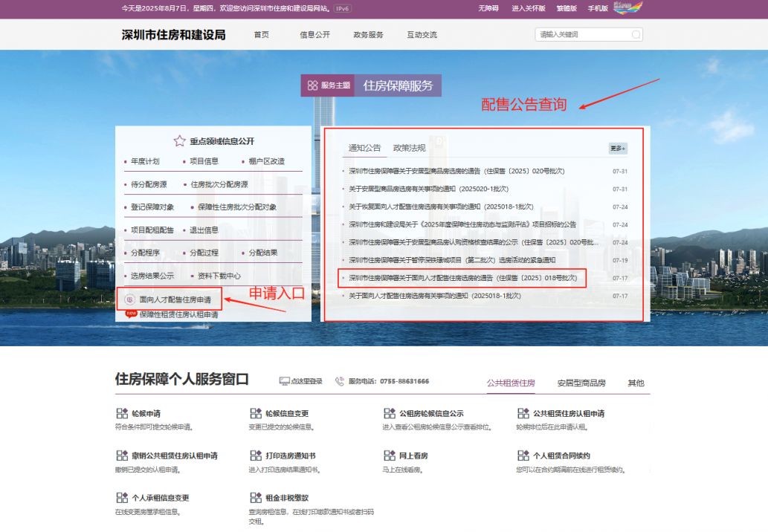Viewport: 768px width, 532px height.
Task: Open the 手机版 link
Action: (598, 8)
